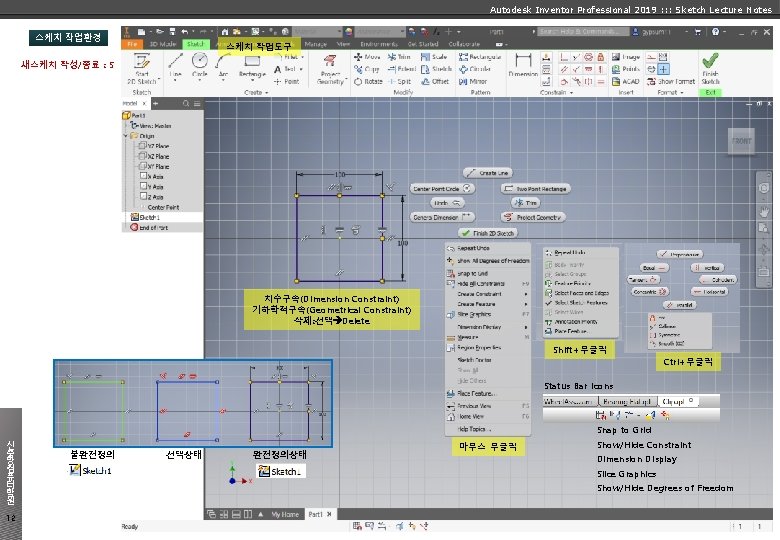Open Fillet tool dropdown
This screenshot has height=540, width=780.
pos(302,57)
